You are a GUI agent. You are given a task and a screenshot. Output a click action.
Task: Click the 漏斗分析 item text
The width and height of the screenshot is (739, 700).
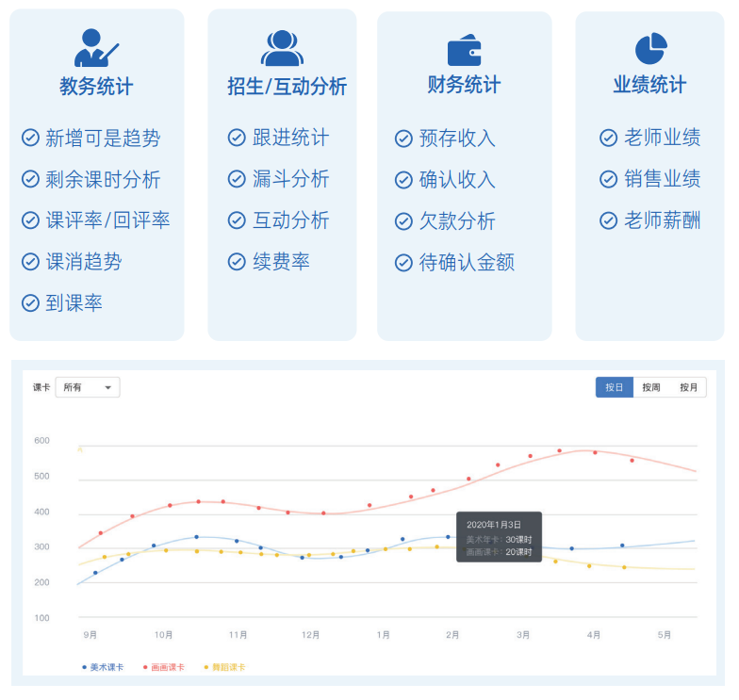(x=290, y=179)
